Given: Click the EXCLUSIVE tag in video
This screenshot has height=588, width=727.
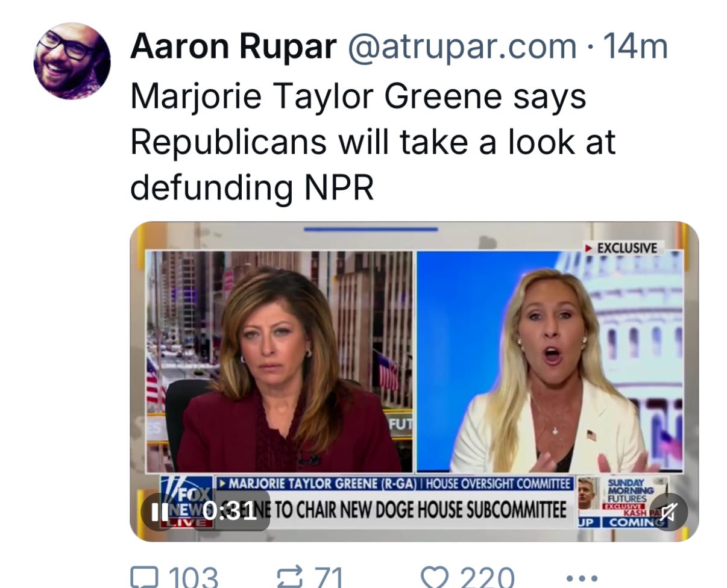Looking at the screenshot, I should 623,248.
